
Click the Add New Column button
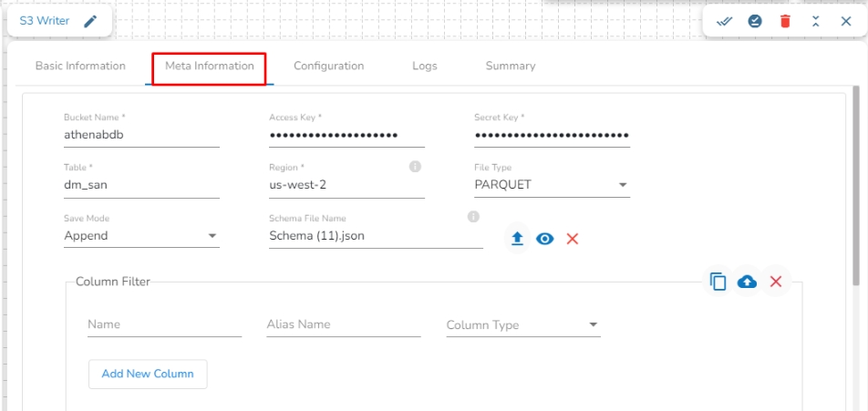click(x=148, y=374)
